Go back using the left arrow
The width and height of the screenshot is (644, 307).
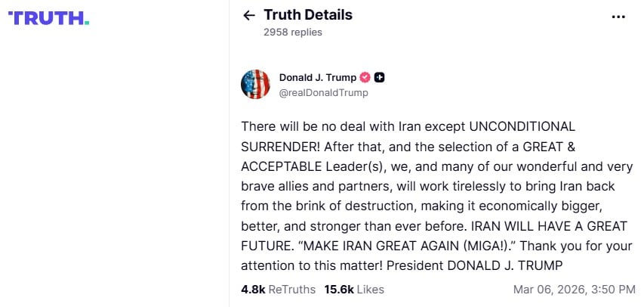point(249,15)
